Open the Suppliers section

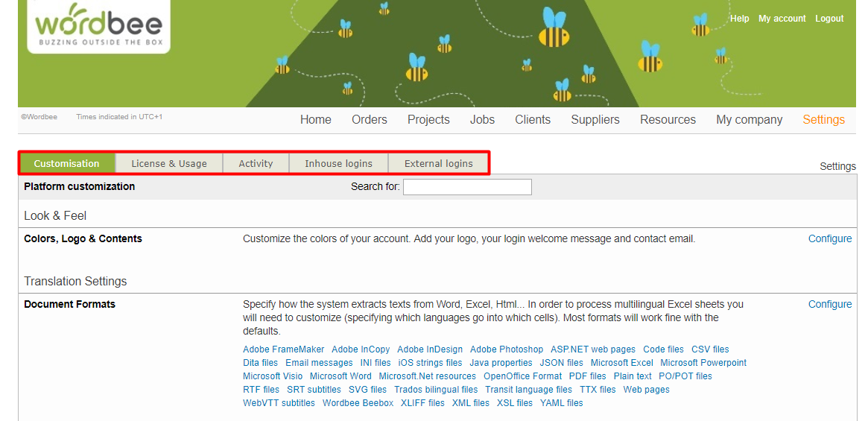595,119
